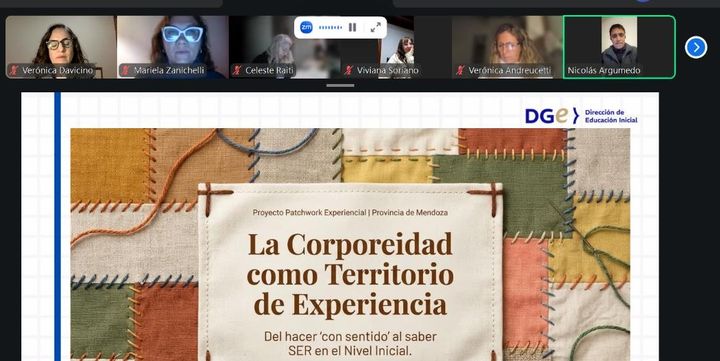Select Mariela Zanichelli's video thumbnail
The image size is (720, 361).
(173, 47)
